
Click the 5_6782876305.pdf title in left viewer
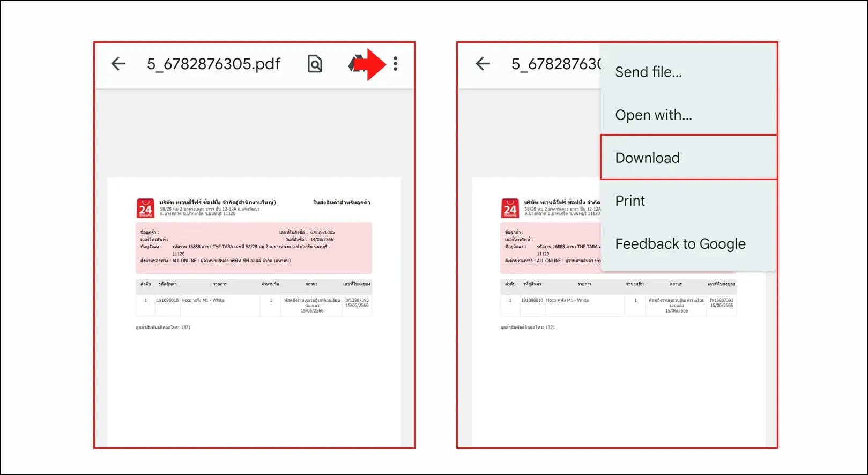[213, 64]
